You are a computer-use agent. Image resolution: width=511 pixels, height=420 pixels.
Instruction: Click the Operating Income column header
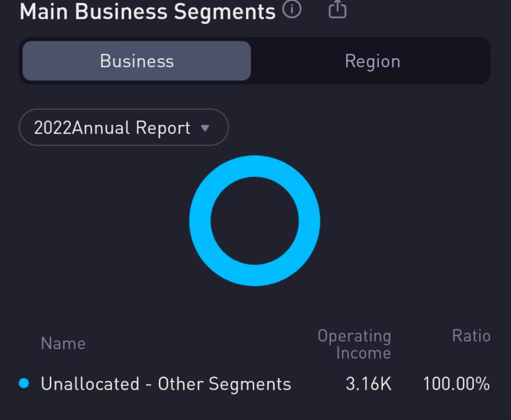(x=354, y=344)
